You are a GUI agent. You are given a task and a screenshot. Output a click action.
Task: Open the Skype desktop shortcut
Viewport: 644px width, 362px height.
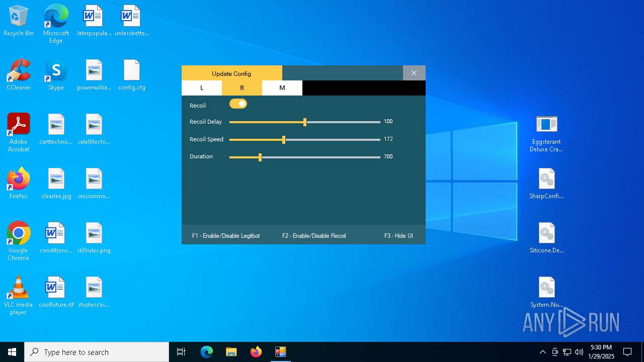pos(56,75)
